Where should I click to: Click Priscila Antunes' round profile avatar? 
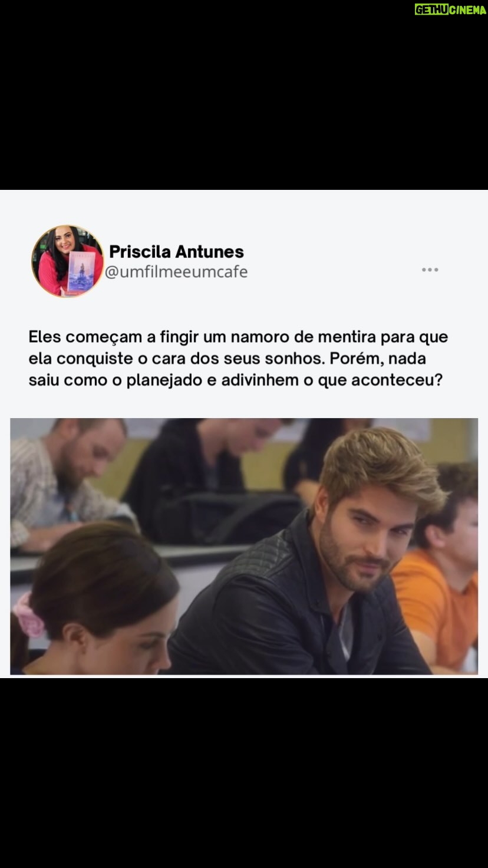click(67, 261)
